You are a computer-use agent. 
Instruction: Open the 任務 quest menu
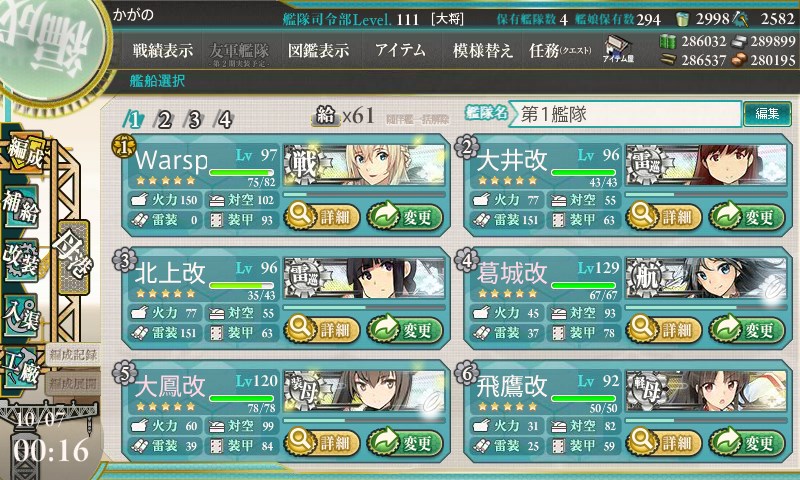pos(560,50)
